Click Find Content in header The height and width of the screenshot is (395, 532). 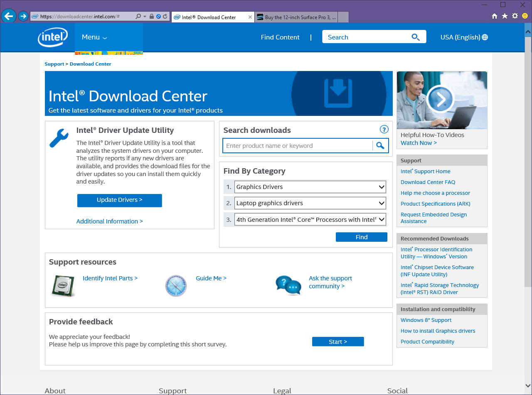click(280, 37)
